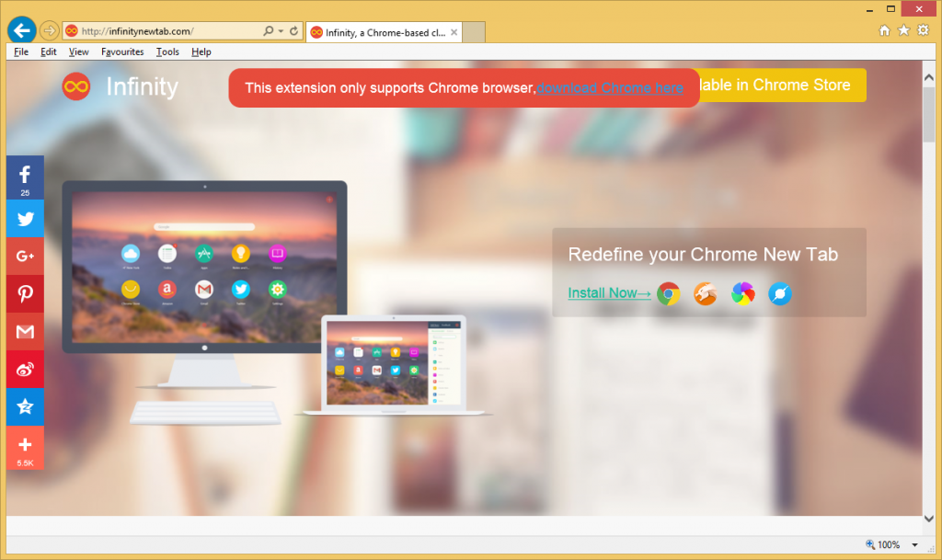Click the Infinity brand name text
This screenshot has height=560, width=942.
tap(142, 86)
